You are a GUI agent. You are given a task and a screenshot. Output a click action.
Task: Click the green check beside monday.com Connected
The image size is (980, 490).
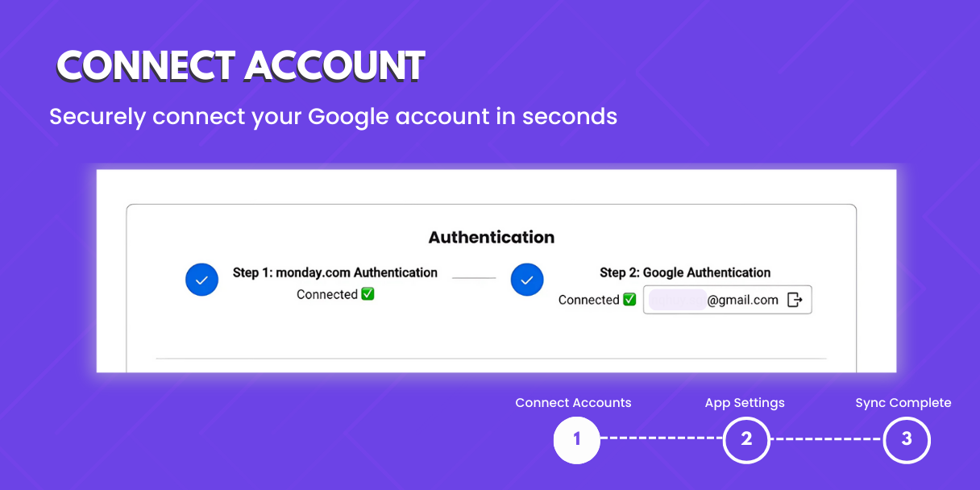pos(367,294)
